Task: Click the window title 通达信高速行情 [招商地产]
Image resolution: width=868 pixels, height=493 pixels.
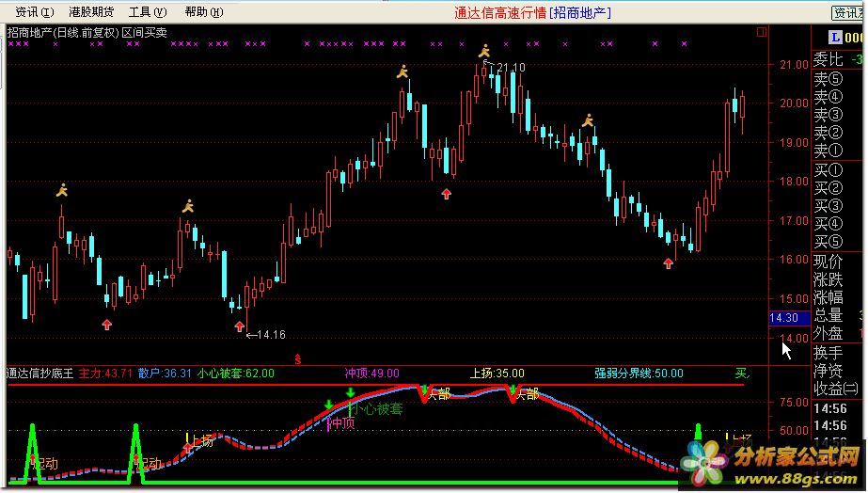Action: 532,13
